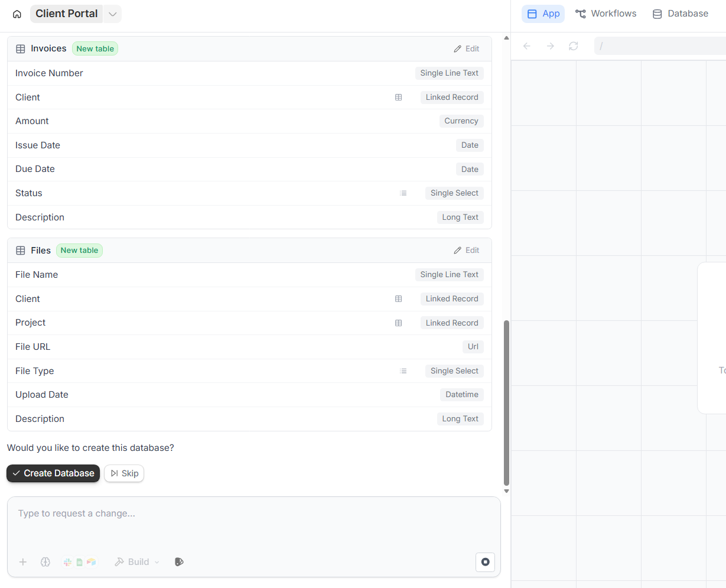Image resolution: width=726 pixels, height=588 pixels.
Task: Select the Amount field row
Action: (x=249, y=121)
